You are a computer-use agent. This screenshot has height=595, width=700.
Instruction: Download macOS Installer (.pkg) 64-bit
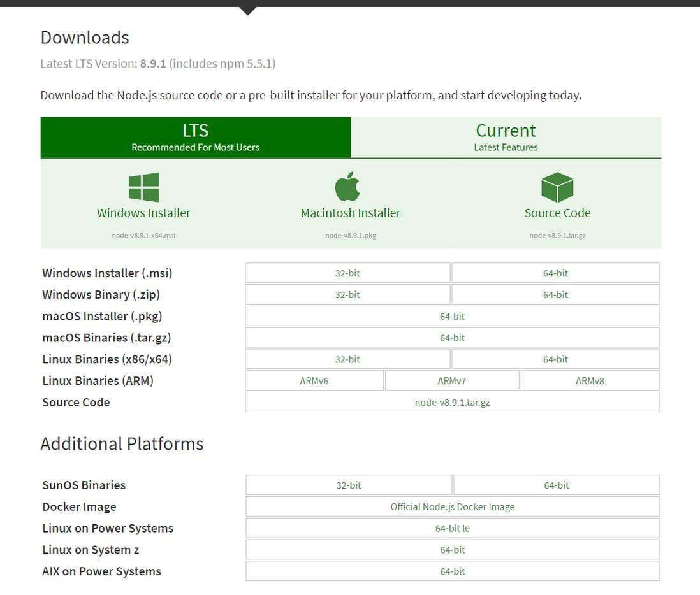click(452, 316)
